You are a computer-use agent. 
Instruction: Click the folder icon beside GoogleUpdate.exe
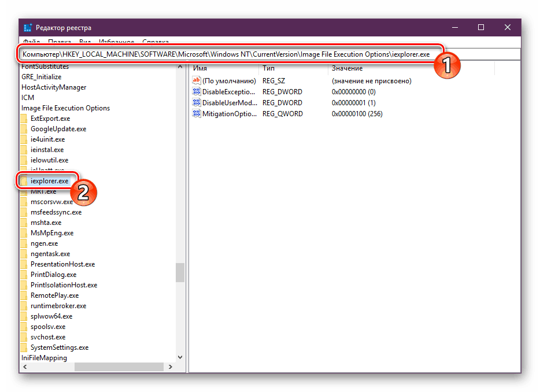[x=24, y=129]
